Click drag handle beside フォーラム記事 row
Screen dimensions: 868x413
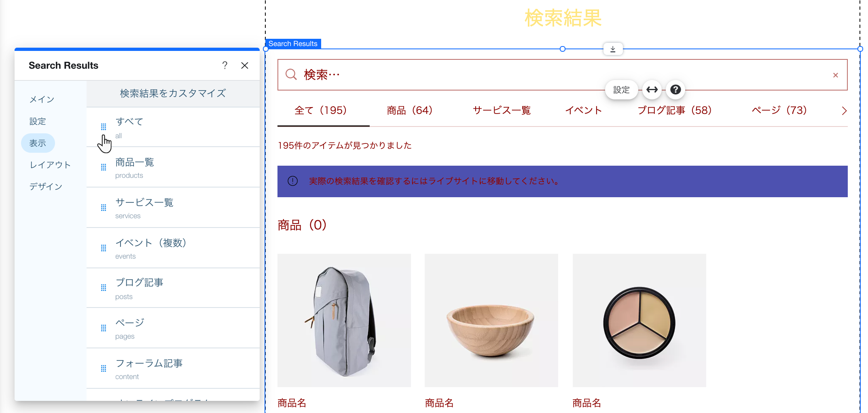pos(104,369)
